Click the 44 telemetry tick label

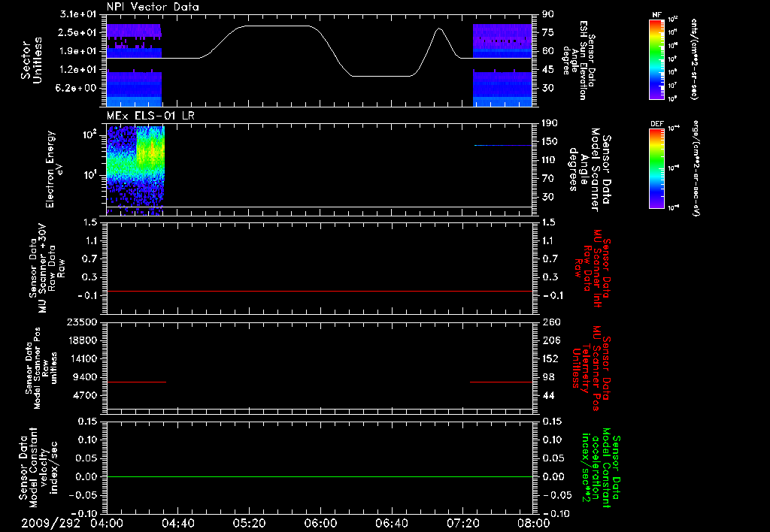coord(548,395)
